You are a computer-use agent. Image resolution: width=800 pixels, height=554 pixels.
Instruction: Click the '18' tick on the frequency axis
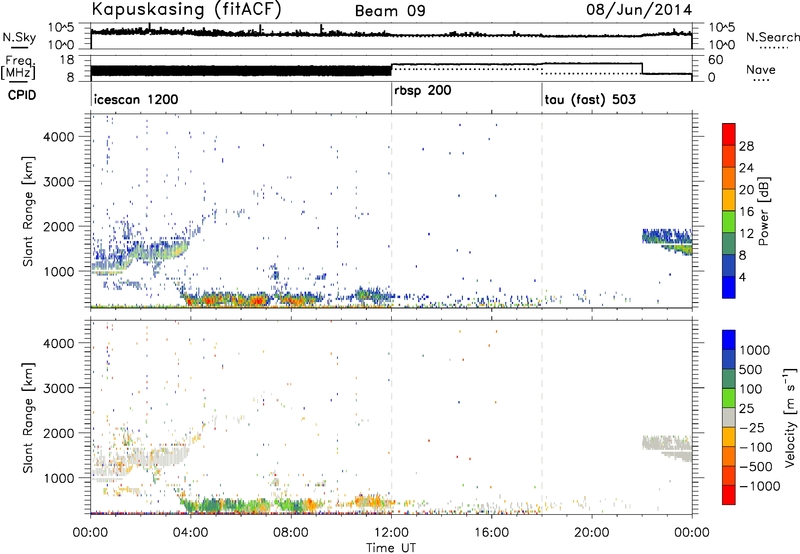click(67, 60)
